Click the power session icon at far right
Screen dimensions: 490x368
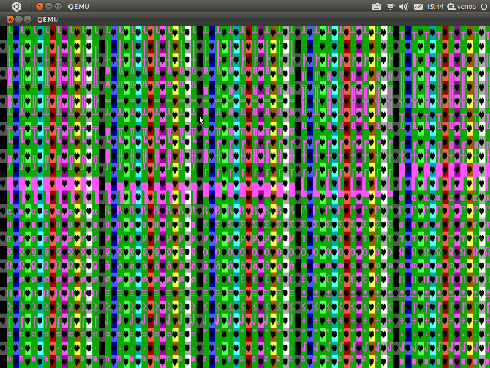point(484,7)
